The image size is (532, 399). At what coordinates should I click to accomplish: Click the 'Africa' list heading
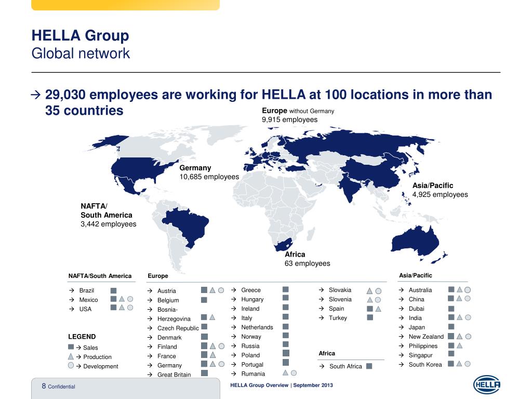(327, 353)
